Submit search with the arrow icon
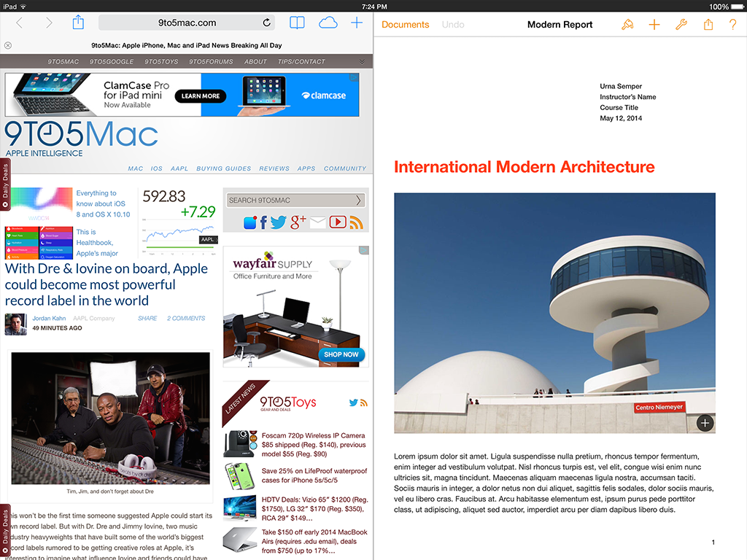Image resolution: width=747 pixels, height=560 pixels. (359, 201)
